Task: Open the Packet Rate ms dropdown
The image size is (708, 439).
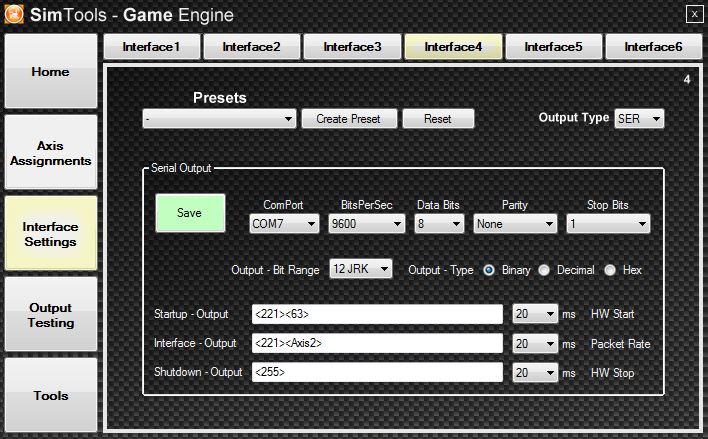Action: pyautogui.click(x=535, y=344)
